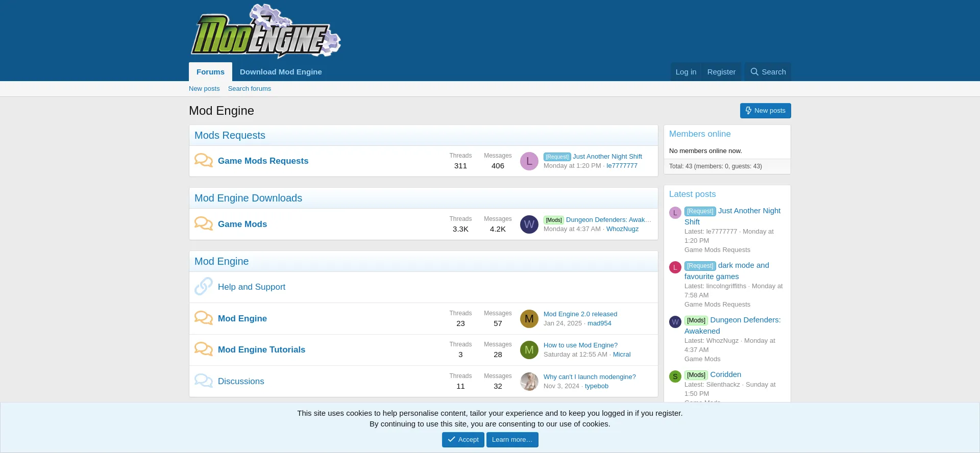The image size is (980, 453).
Task: Switch to the Forums tab
Action: (x=210, y=72)
